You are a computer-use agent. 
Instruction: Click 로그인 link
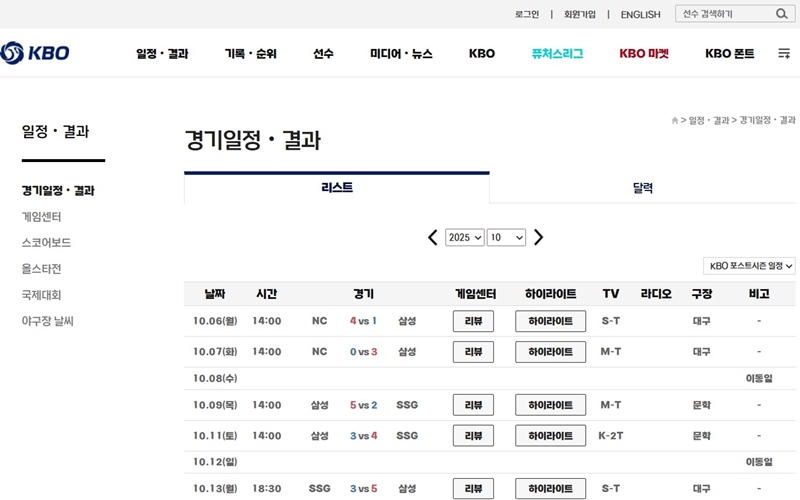[x=527, y=14]
